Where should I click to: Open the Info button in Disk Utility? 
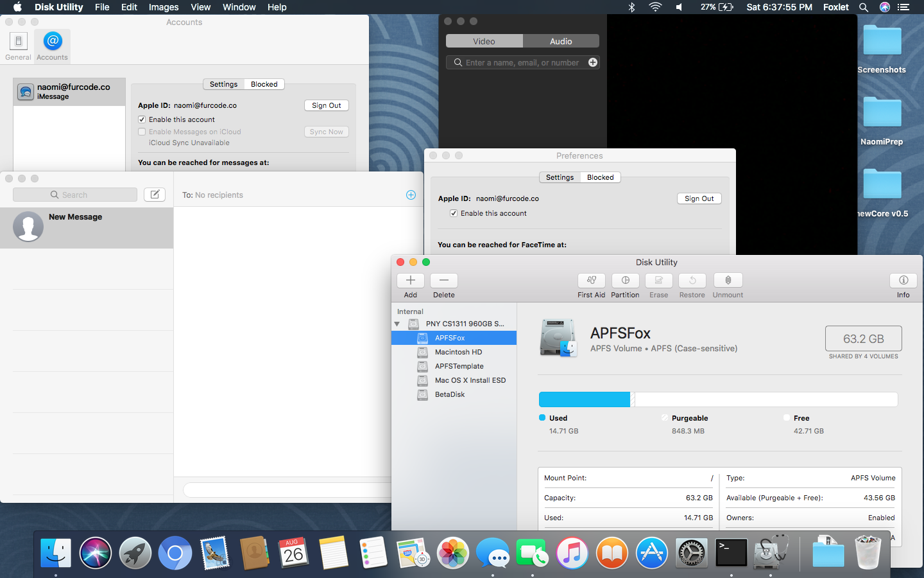(903, 280)
